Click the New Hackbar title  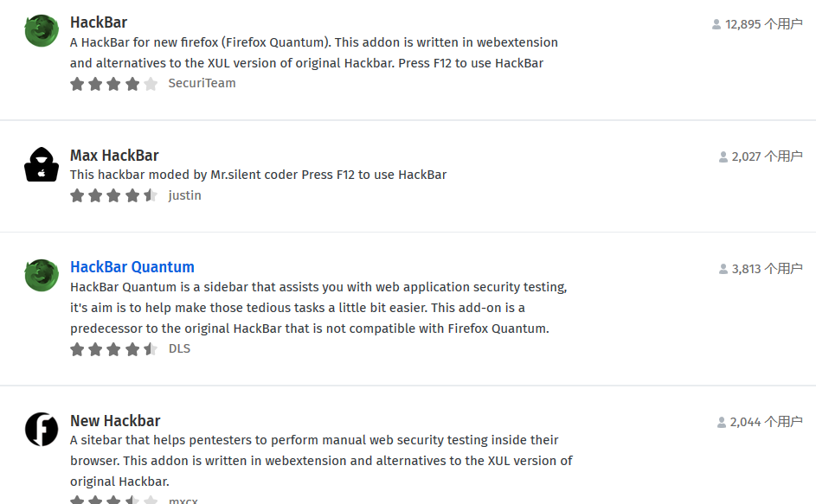click(115, 420)
